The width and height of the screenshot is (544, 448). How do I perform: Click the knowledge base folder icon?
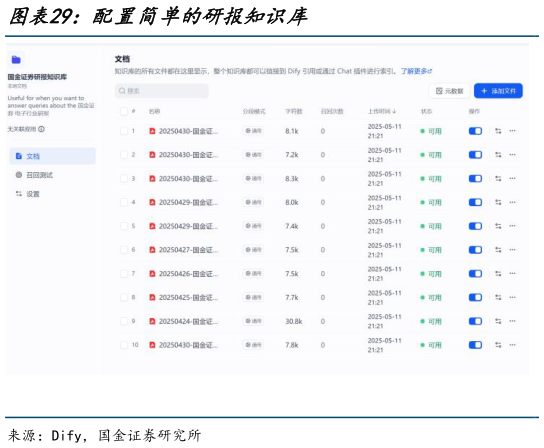pyautogui.click(x=16, y=60)
